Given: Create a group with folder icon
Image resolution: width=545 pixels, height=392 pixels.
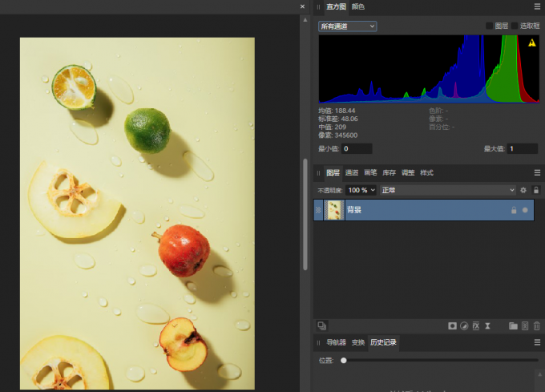Looking at the screenshot, I should [x=513, y=326].
